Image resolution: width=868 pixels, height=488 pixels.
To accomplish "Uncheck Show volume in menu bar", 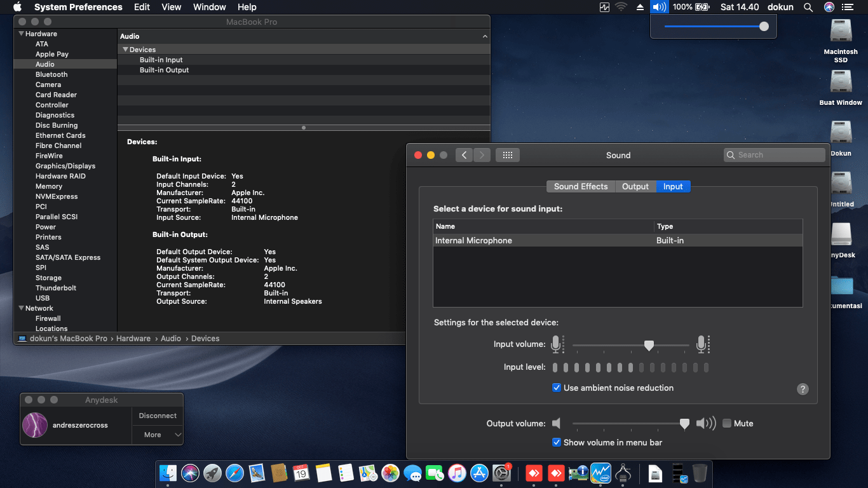I will pos(557,442).
